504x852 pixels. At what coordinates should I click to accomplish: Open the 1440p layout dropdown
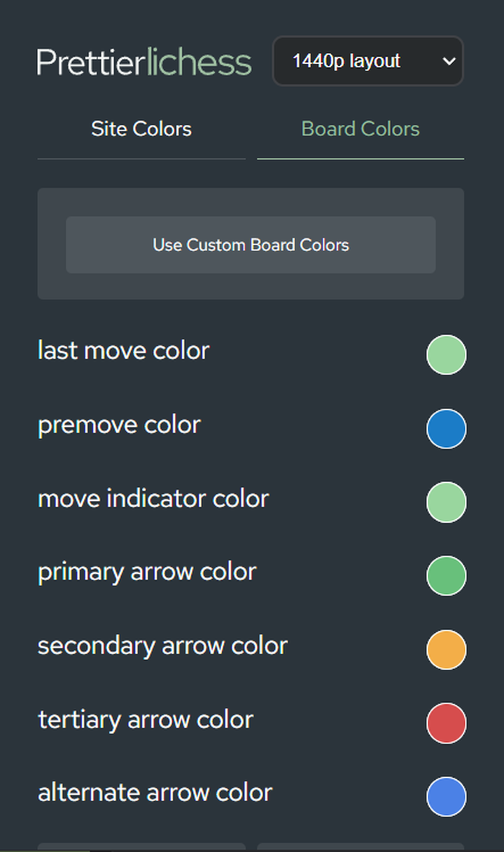click(x=367, y=62)
